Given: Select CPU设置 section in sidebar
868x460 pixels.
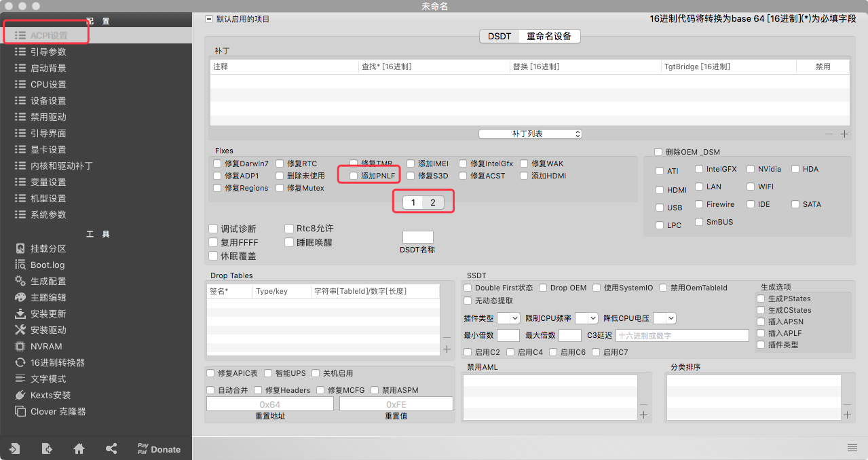Looking at the screenshot, I should pos(48,84).
